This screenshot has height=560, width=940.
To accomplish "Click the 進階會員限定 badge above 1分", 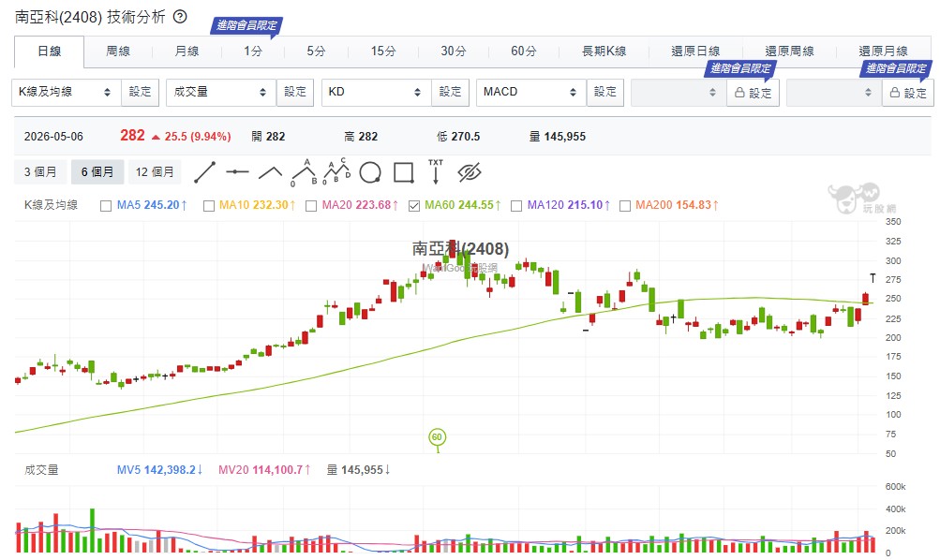I will 246,25.
